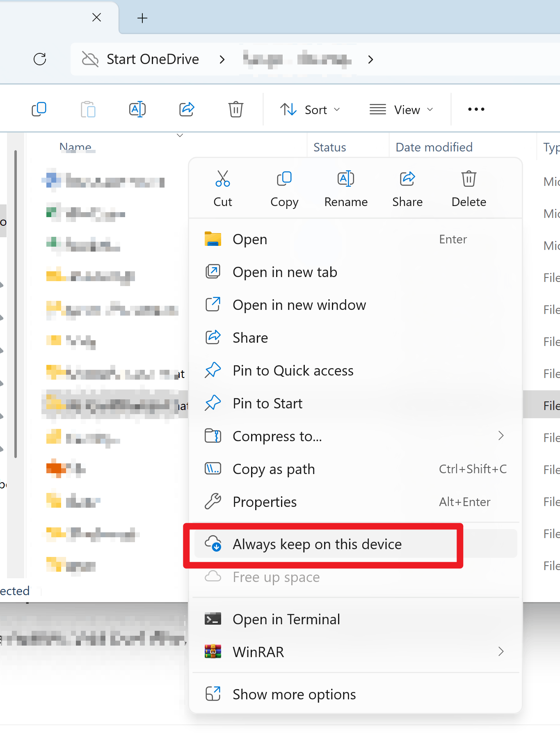Click the toolbar Delete trash icon
The height and width of the screenshot is (740, 560).
tap(236, 109)
